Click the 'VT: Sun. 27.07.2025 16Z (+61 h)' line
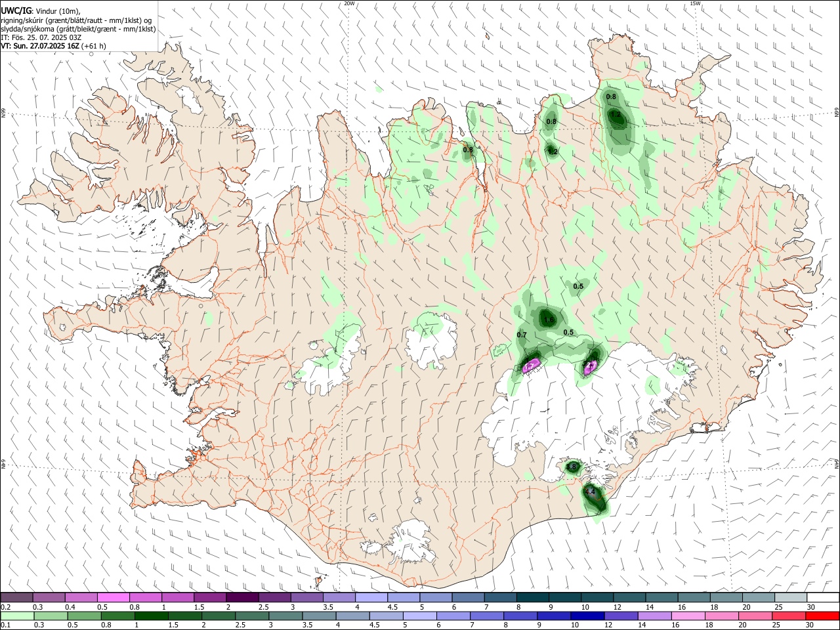The height and width of the screenshot is (630, 840). click(53, 46)
